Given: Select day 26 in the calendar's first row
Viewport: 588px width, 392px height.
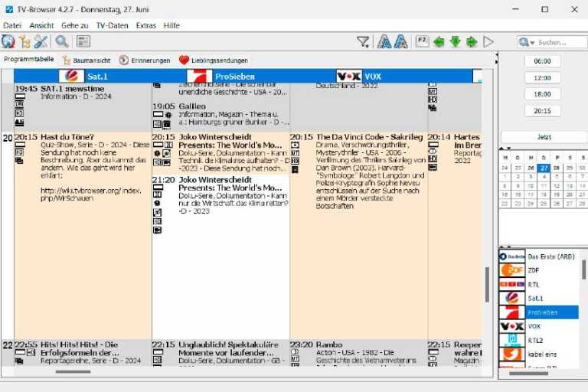Looking at the screenshot, I should point(531,168).
